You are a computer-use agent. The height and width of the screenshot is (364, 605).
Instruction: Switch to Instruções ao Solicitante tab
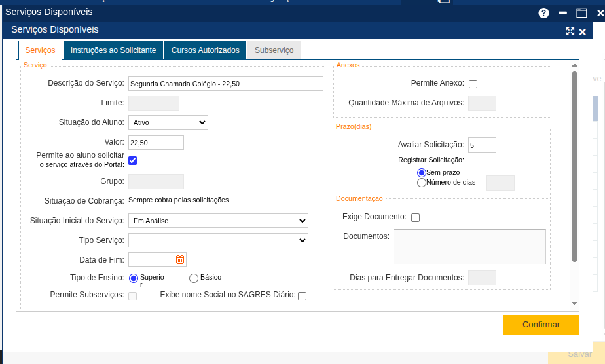pos(113,50)
